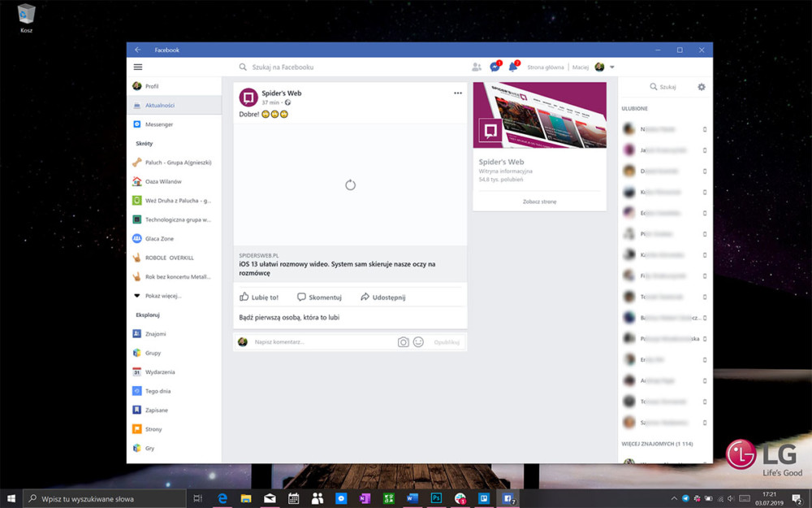Open Windows Start menu
The width and height of the screenshot is (812, 508).
[x=11, y=499]
